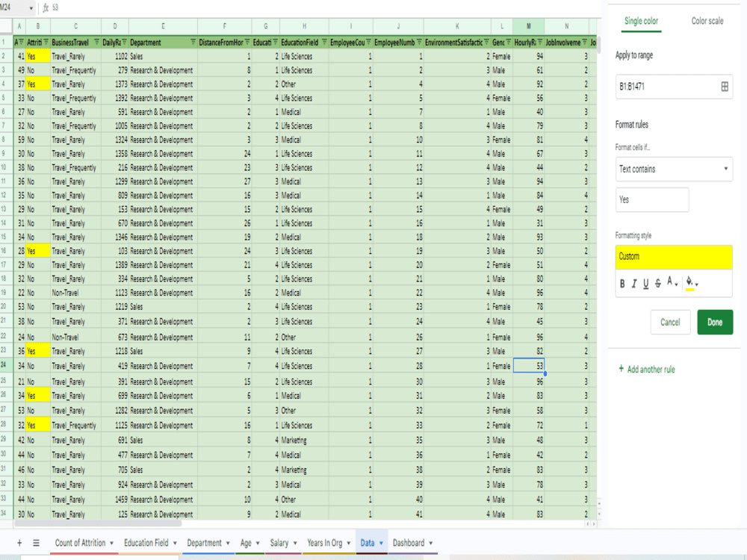Click the grid icon next to Apply to range

(x=723, y=86)
